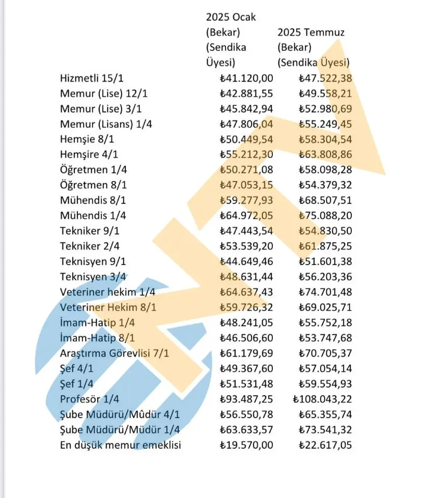Click the ₺68.507,51 Mühendis 8/1 value

(x=326, y=200)
